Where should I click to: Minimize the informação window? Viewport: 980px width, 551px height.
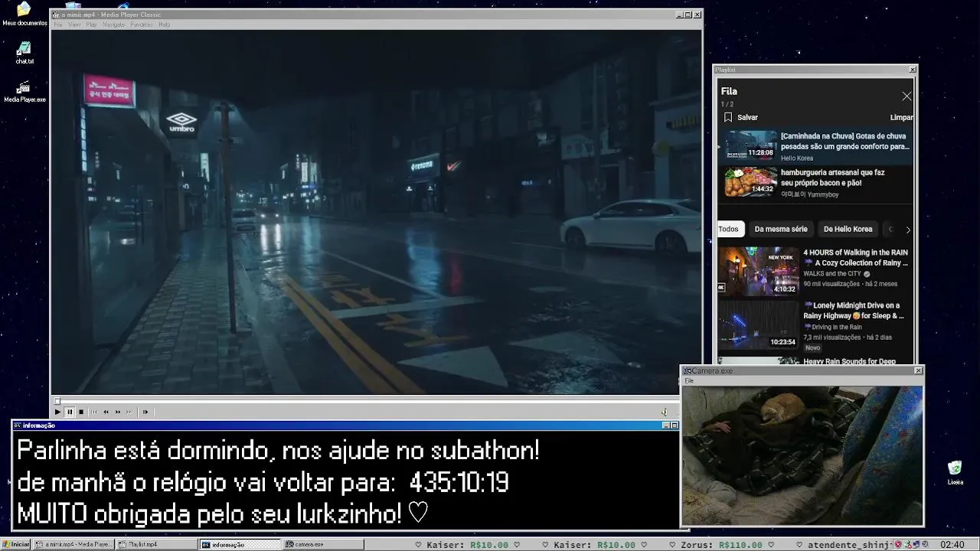point(665,425)
